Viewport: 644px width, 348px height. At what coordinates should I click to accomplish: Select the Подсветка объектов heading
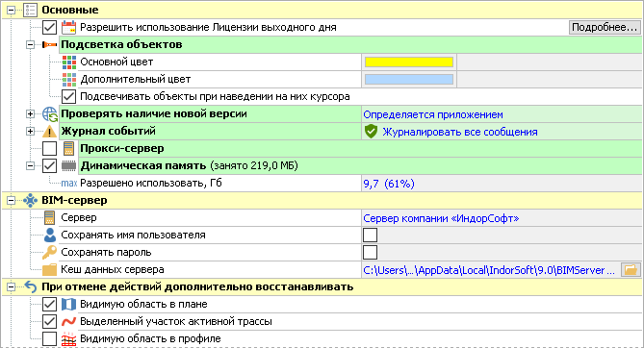click(121, 44)
